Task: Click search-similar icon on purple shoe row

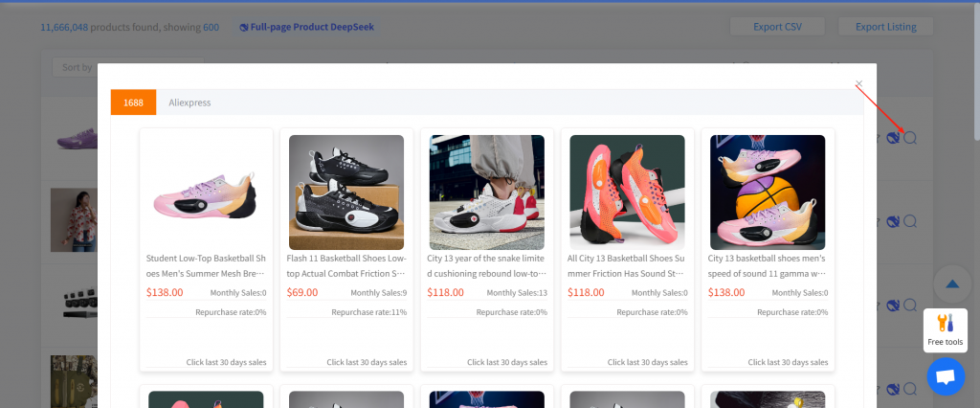Action: point(910,138)
